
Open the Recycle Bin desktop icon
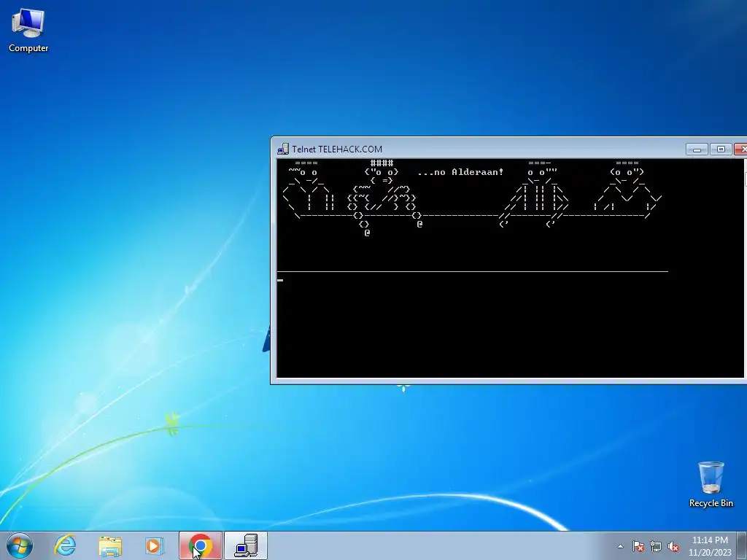711,484
